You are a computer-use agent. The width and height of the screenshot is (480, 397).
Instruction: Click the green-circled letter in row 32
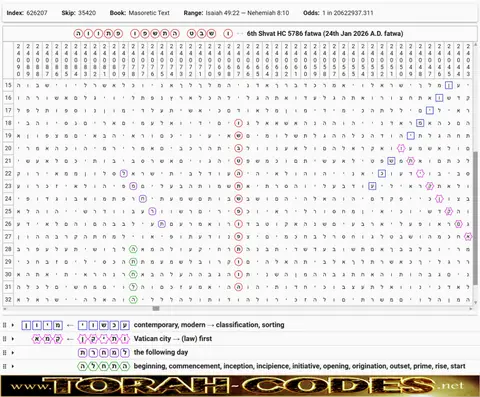click(x=133, y=300)
